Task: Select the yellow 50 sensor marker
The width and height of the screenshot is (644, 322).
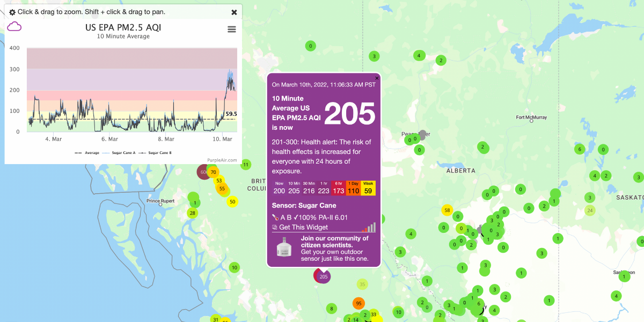Action: (232, 202)
